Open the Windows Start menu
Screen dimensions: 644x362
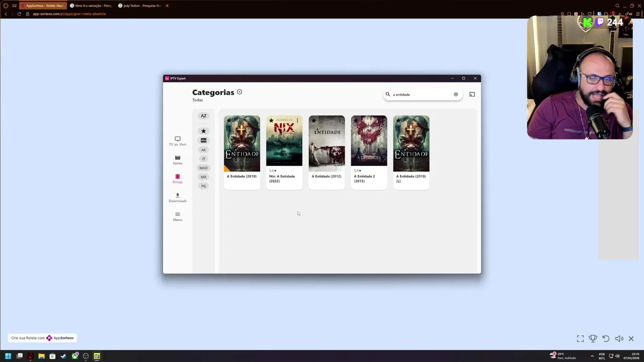click(8, 356)
